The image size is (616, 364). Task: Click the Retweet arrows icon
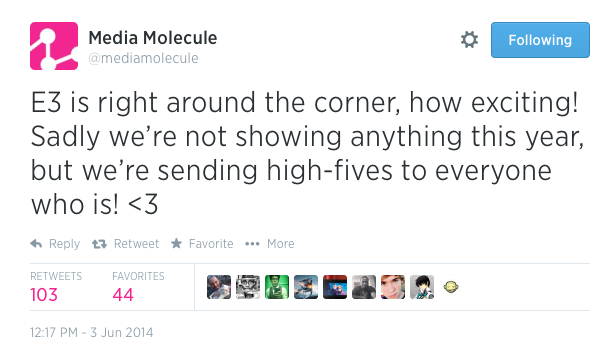99,244
